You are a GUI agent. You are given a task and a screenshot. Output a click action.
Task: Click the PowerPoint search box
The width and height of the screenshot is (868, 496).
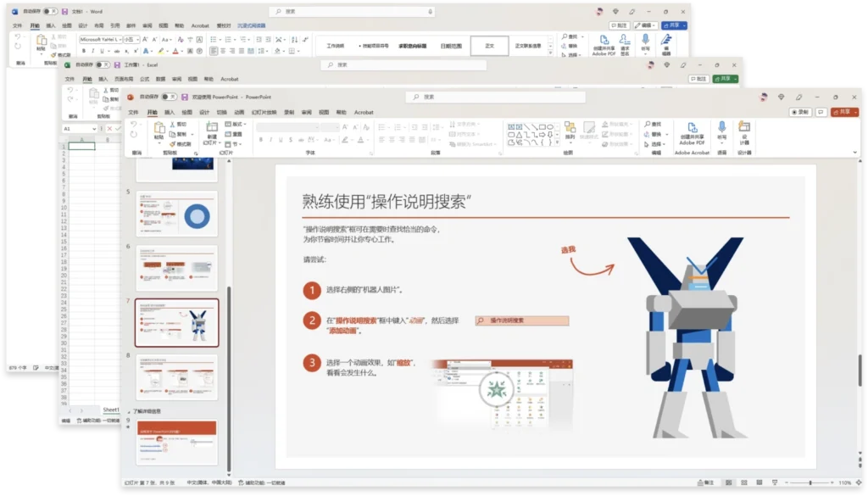click(496, 97)
